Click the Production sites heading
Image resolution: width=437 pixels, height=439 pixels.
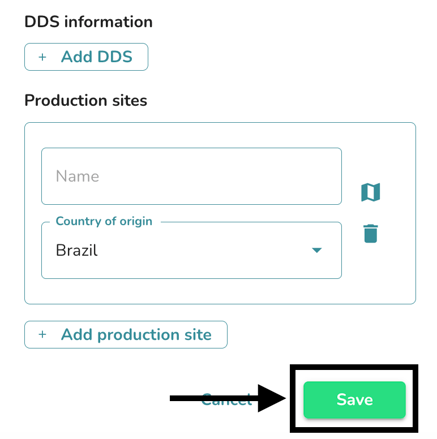(x=86, y=100)
